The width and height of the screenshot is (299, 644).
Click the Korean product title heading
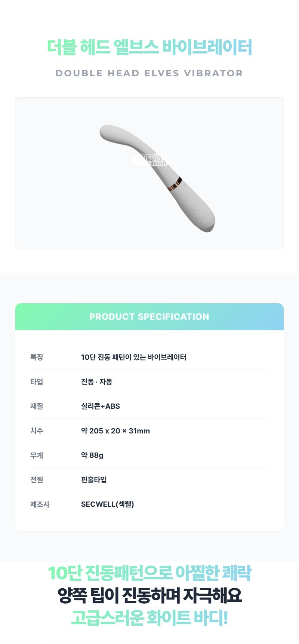(x=149, y=47)
